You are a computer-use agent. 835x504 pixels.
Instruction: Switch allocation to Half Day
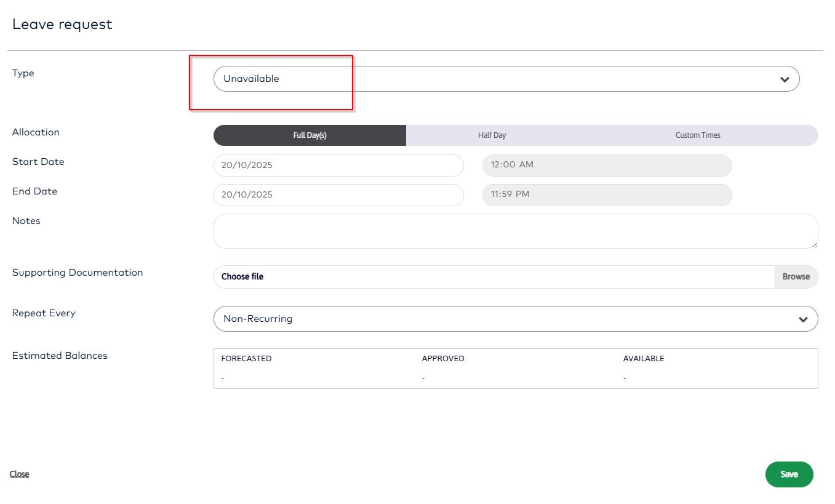point(492,135)
